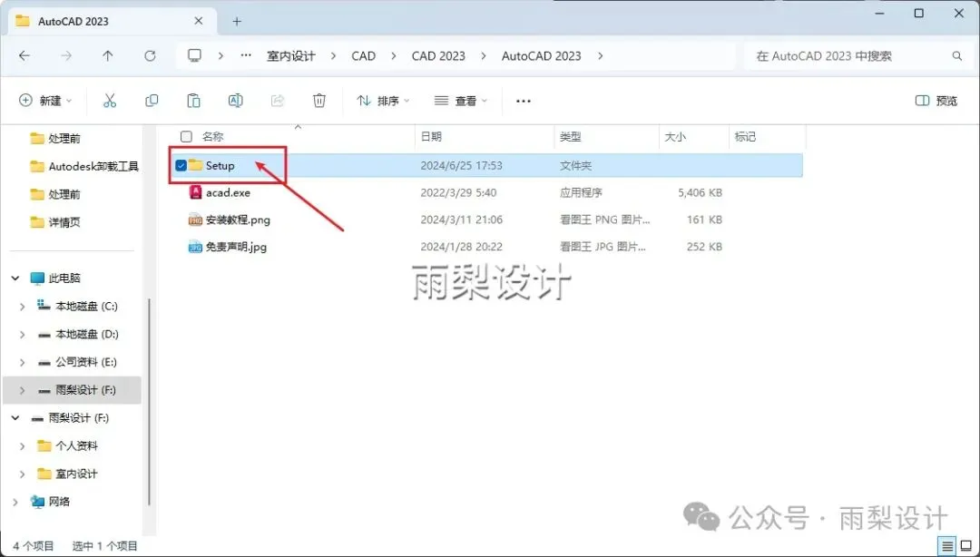Click the AutoCAD 2023 breadcrumb segment
Viewport: 980px width, 557px height.
pos(541,55)
